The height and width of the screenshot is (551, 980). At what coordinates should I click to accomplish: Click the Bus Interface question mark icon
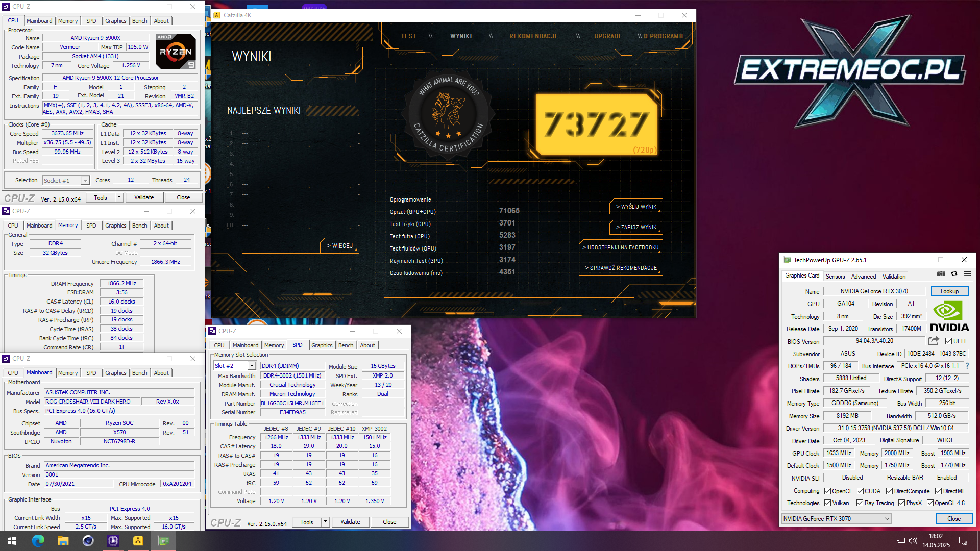point(967,366)
